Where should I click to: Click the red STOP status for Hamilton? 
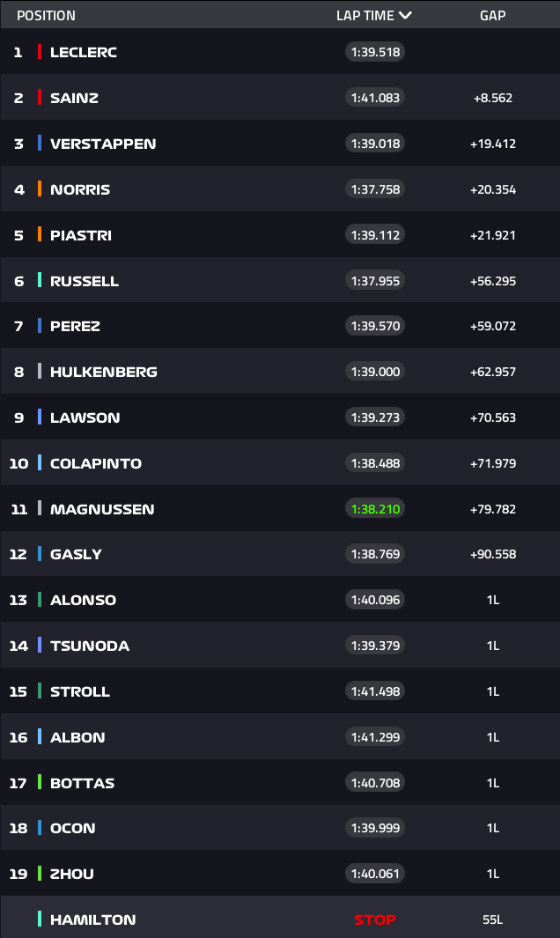[x=374, y=920]
